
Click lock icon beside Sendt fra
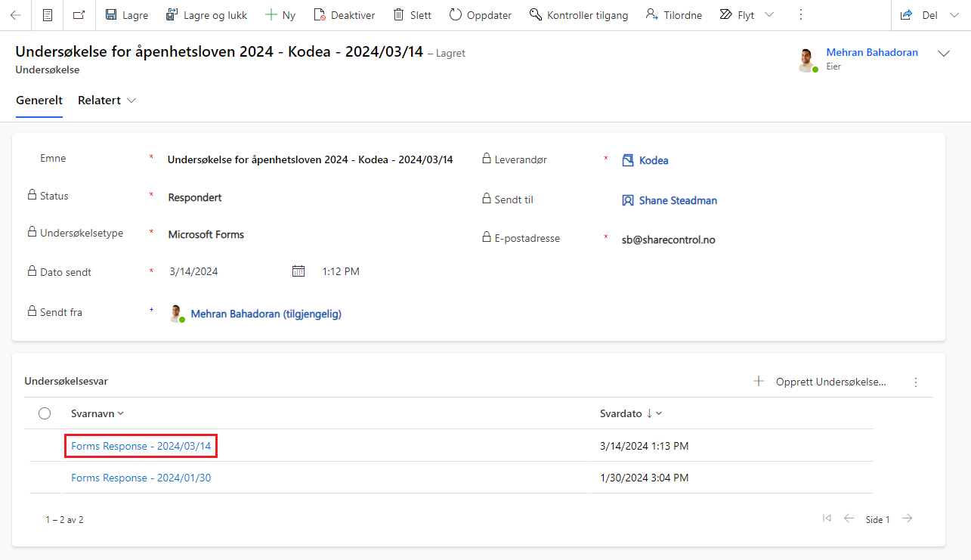pyautogui.click(x=32, y=311)
